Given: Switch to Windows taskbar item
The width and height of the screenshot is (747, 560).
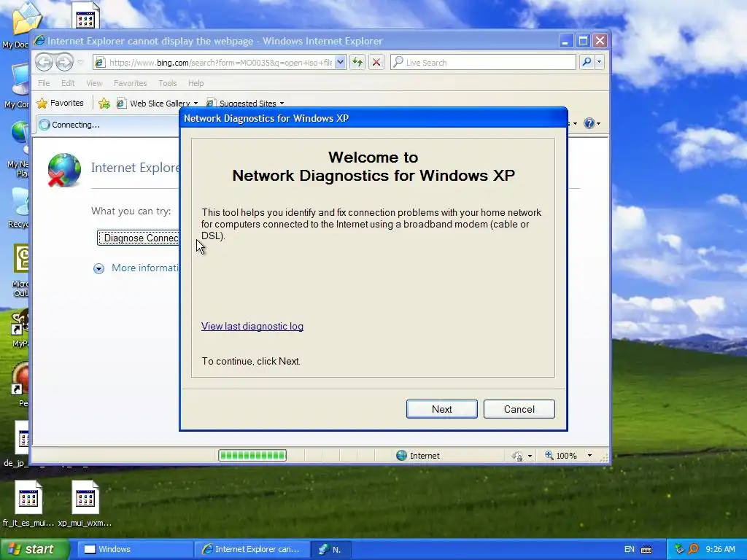Looking at the screenshot, I should click(x=135, y=549).
